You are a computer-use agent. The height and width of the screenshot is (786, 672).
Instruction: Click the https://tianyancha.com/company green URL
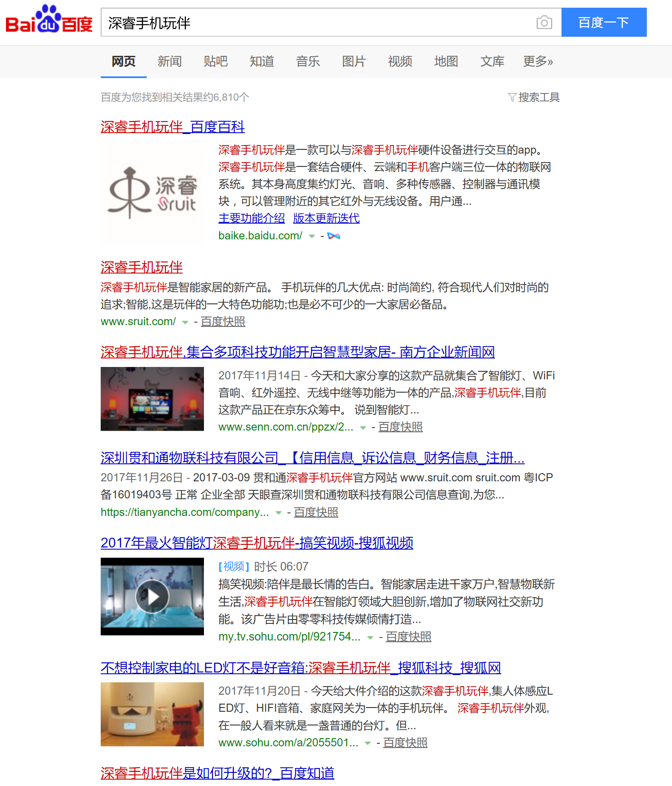(x=185, y=512)
